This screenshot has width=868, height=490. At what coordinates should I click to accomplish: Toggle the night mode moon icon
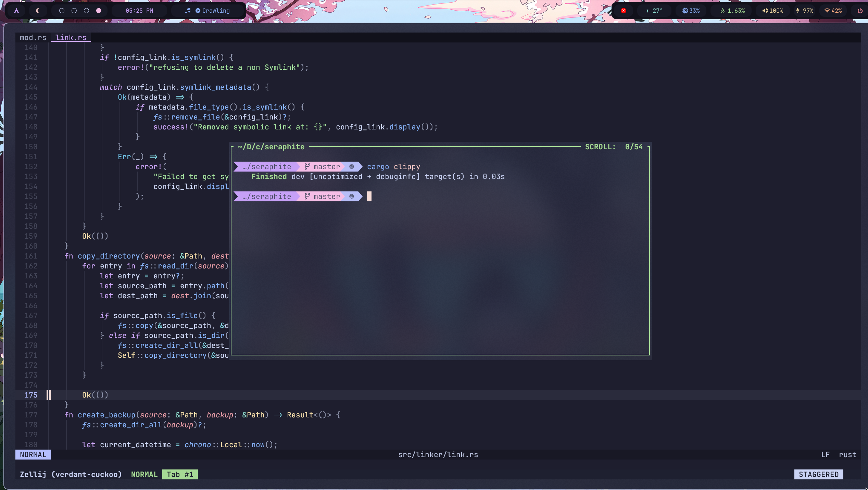pyautogui.click(x=38, y=11)
